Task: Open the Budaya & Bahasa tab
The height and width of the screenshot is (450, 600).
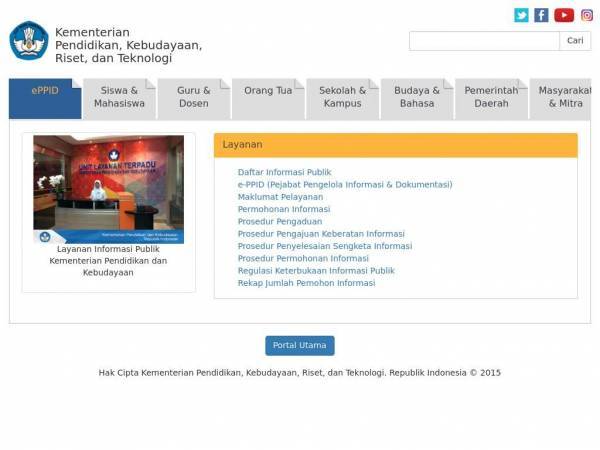Action: pos(417,99)
